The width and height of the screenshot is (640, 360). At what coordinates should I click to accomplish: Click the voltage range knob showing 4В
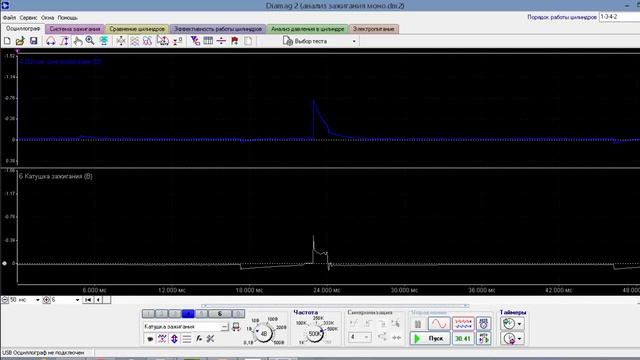pos(264,333)
